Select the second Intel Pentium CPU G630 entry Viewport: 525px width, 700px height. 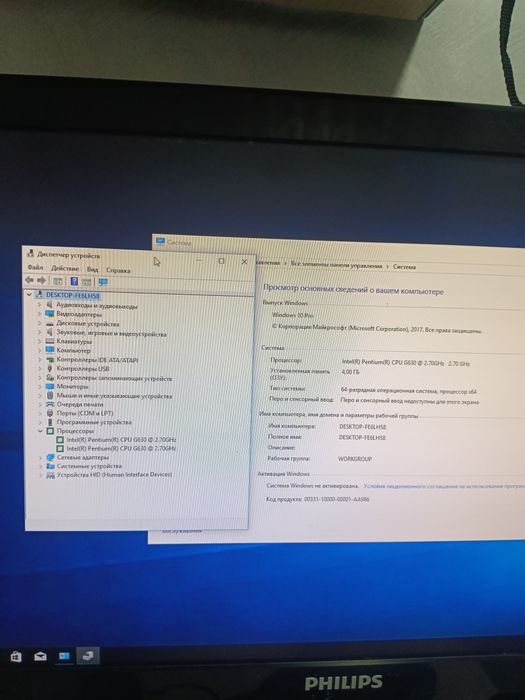click(121, 448)
